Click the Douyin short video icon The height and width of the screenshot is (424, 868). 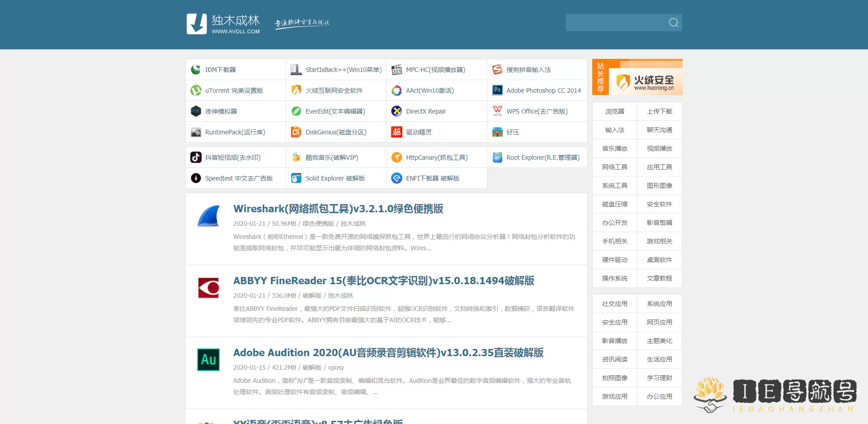point(196,157)
